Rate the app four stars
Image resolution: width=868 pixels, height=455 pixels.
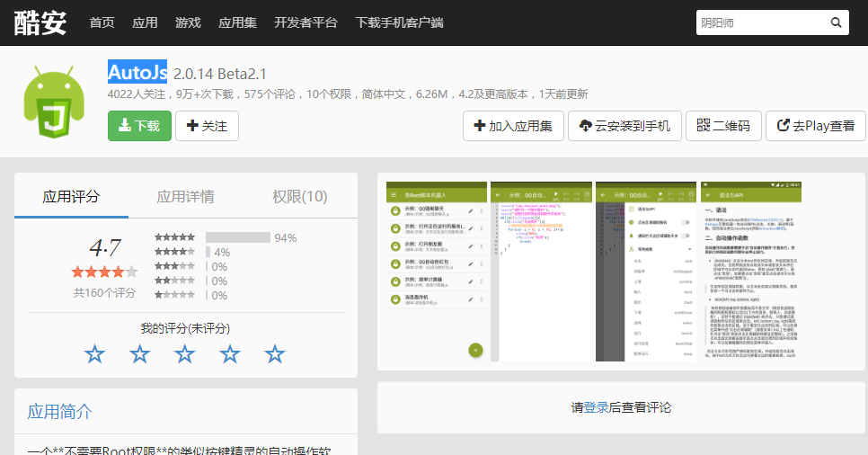230,354
